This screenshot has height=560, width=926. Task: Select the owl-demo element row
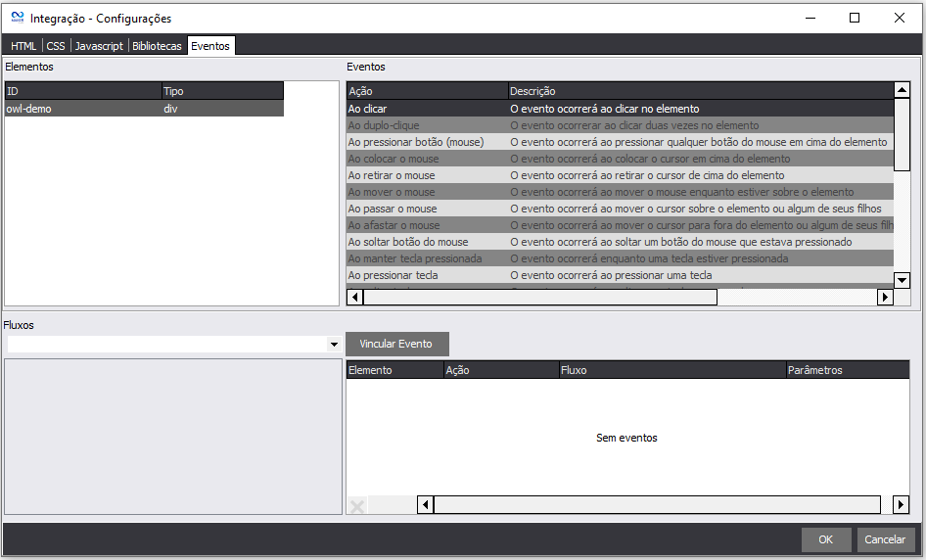click(x=143, y=109)
